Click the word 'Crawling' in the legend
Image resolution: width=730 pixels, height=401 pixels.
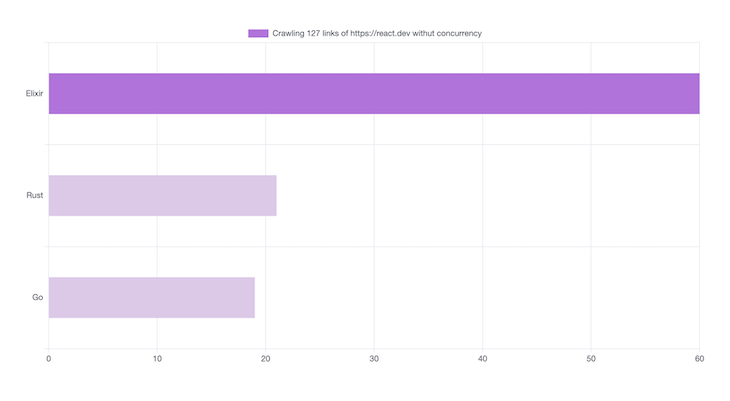point(289,33)
